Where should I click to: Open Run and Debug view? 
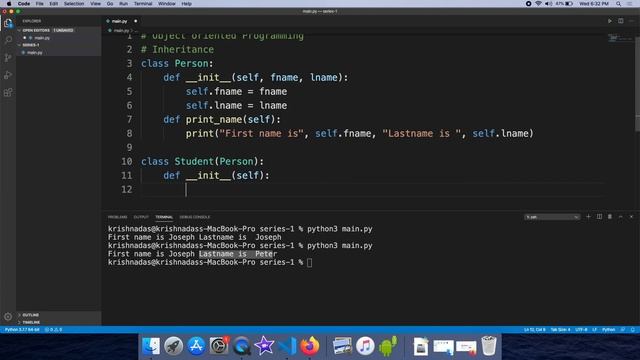(x=8, y=75)
